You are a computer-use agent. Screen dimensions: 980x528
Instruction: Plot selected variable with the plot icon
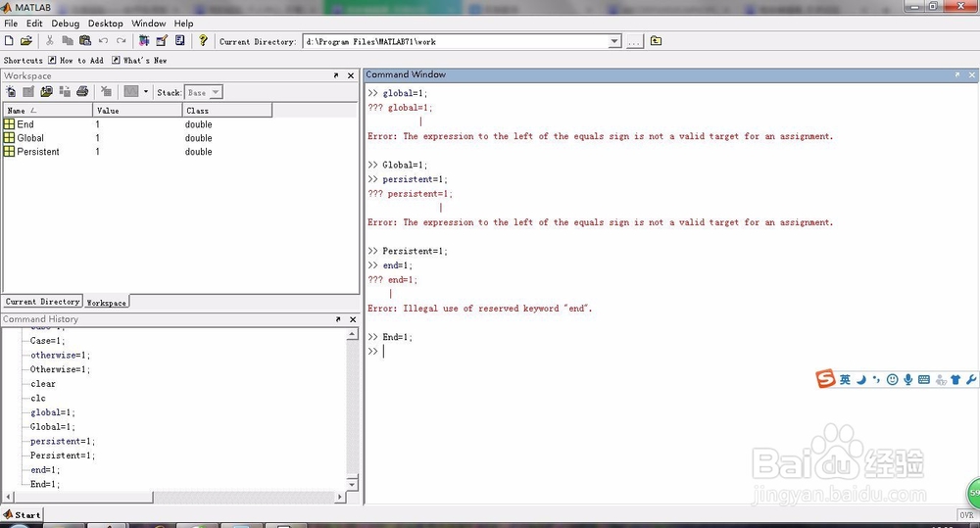pyautogui.click(x=130, y=92)
